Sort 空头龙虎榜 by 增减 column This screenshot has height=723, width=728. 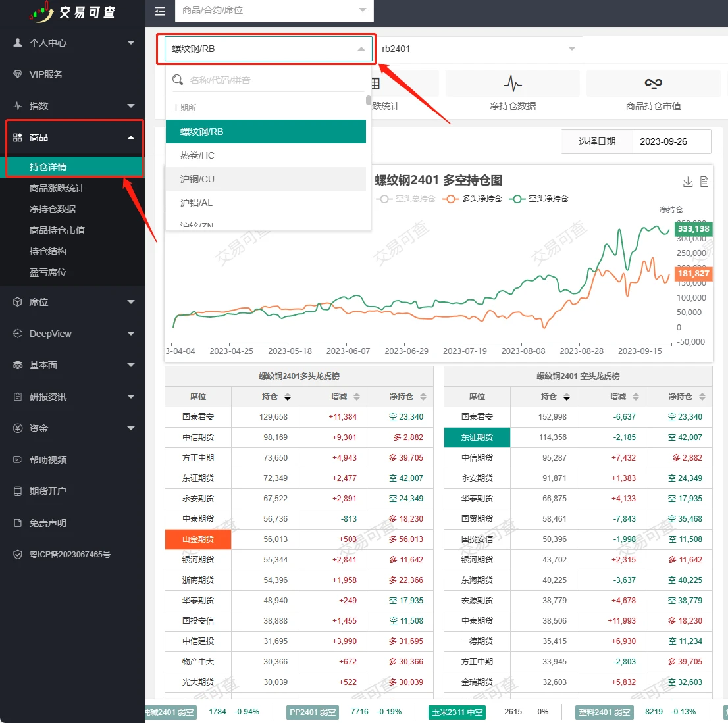[636, 397]
